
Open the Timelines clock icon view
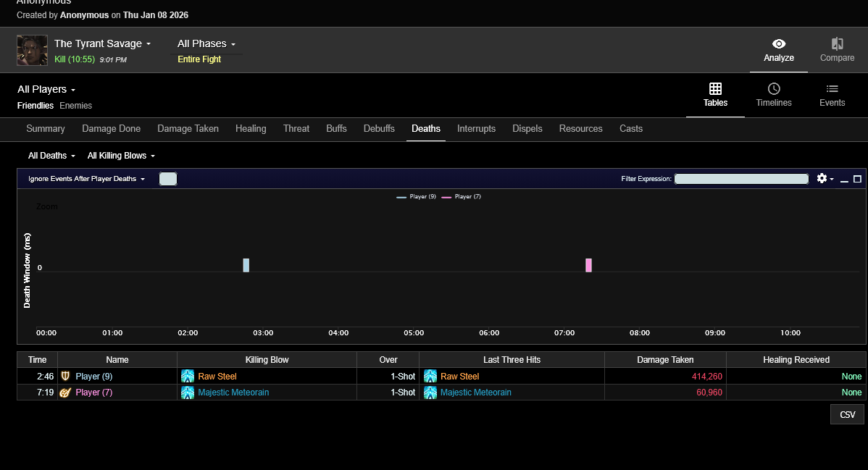(x=773, y=88)
